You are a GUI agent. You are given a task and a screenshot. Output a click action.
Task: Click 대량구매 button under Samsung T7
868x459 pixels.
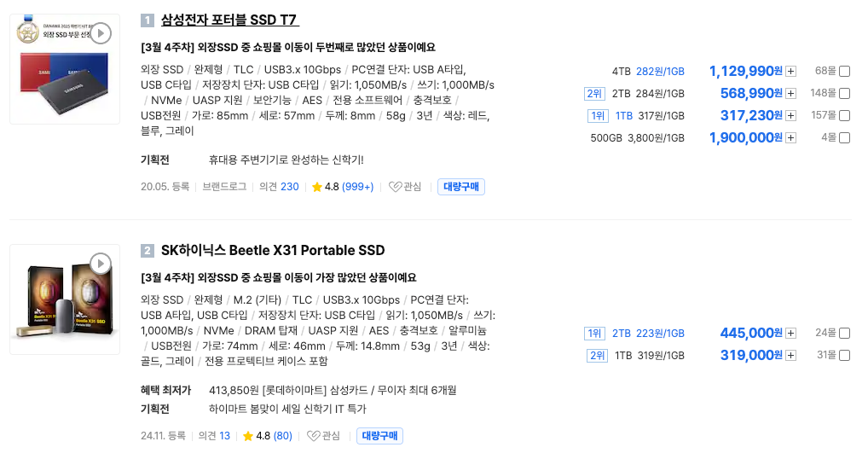click(x=461, y=187)
